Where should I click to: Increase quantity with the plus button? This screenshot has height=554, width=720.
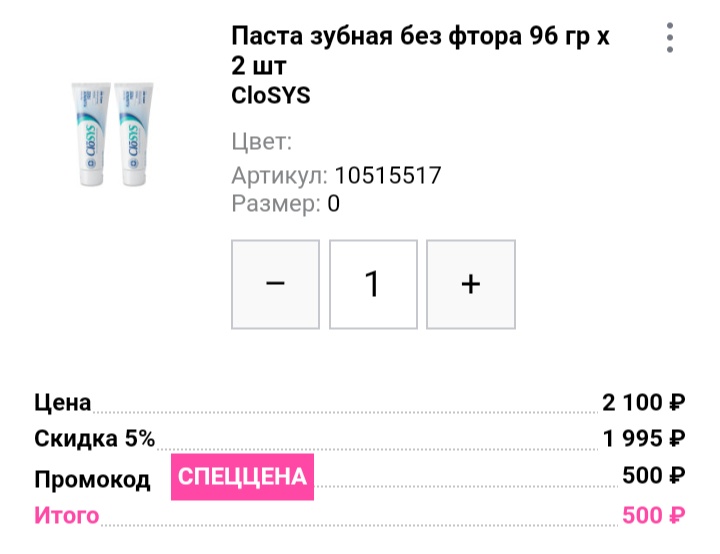[471, 284]
